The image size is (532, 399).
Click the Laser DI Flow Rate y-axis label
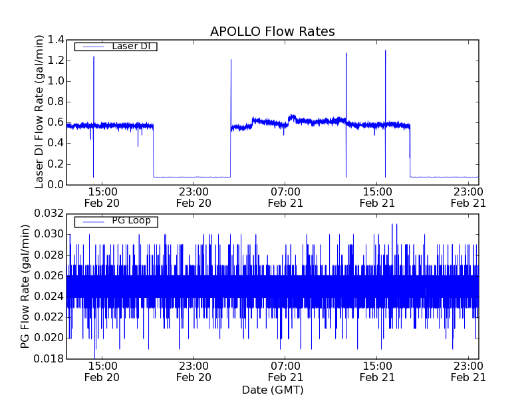[39, 112]
